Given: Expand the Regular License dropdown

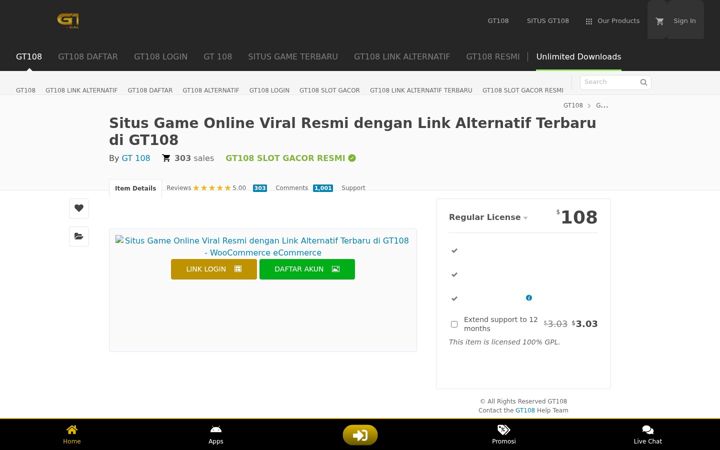Looking at the screenshot, I should [x=488, y=217].
